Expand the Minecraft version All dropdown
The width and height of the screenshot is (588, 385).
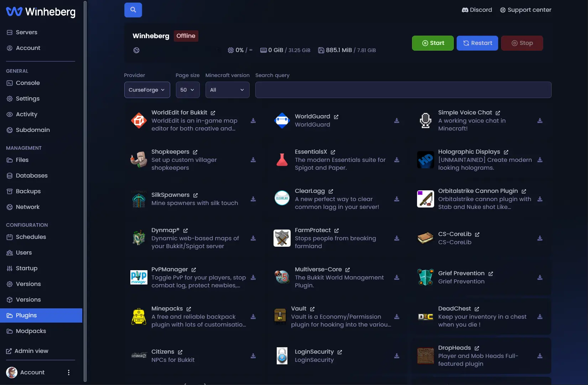click(x=228, y=90)
